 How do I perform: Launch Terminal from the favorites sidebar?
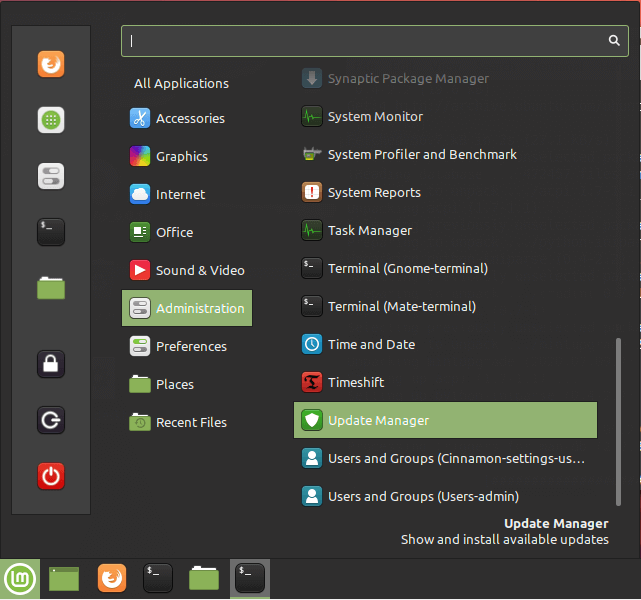(x=51, y=232)
